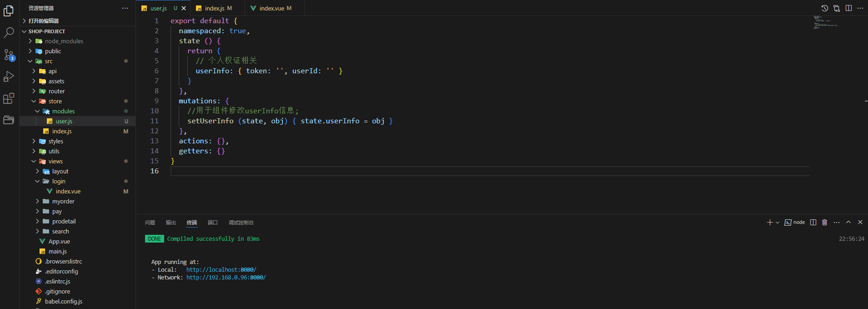Open the 输出 (Output) panel tab
The height and width of the screenshot is (309, 868).
click(171, 223)
